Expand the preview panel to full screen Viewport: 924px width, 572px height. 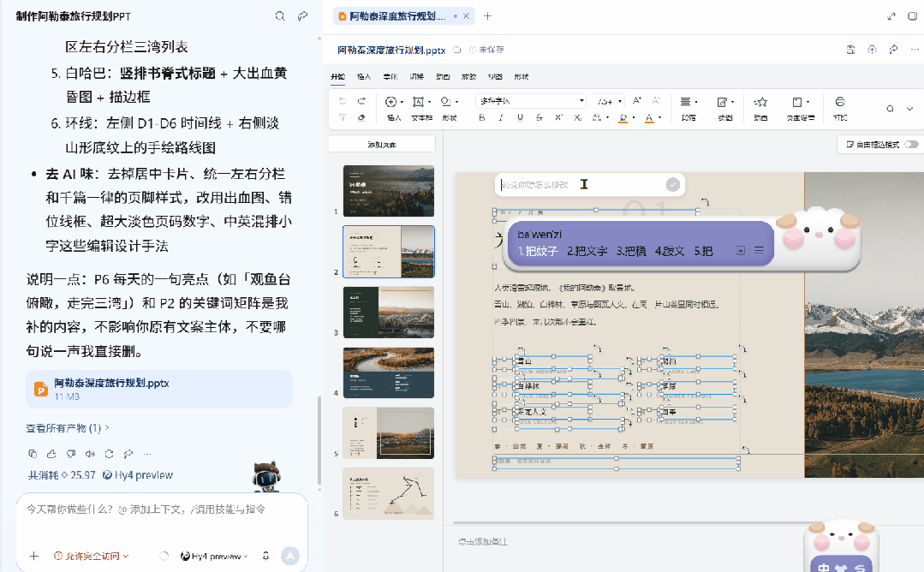point(891,16)
